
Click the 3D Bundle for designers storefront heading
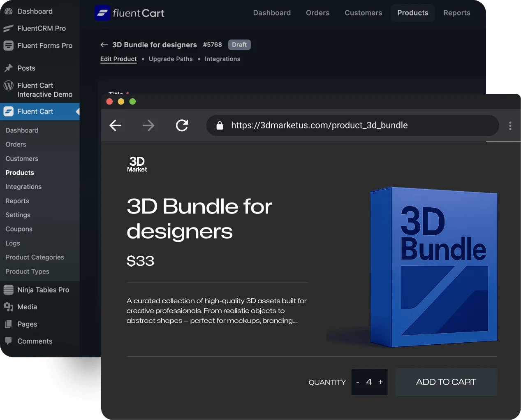[x=199, y=218]
